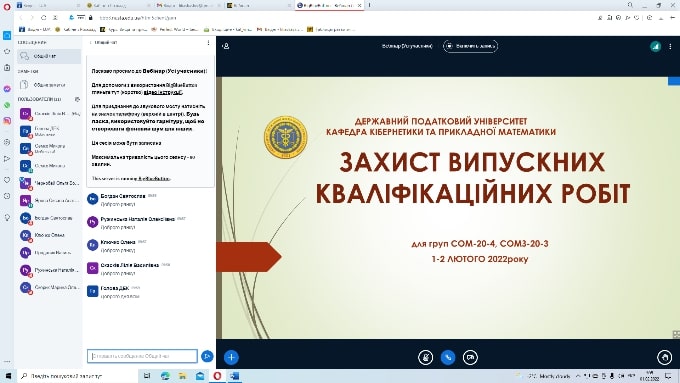The height and width of the screenshot is (383, 680).
Task: Open the Opera sidebar lightbulb icon
Action: (7, 217)
